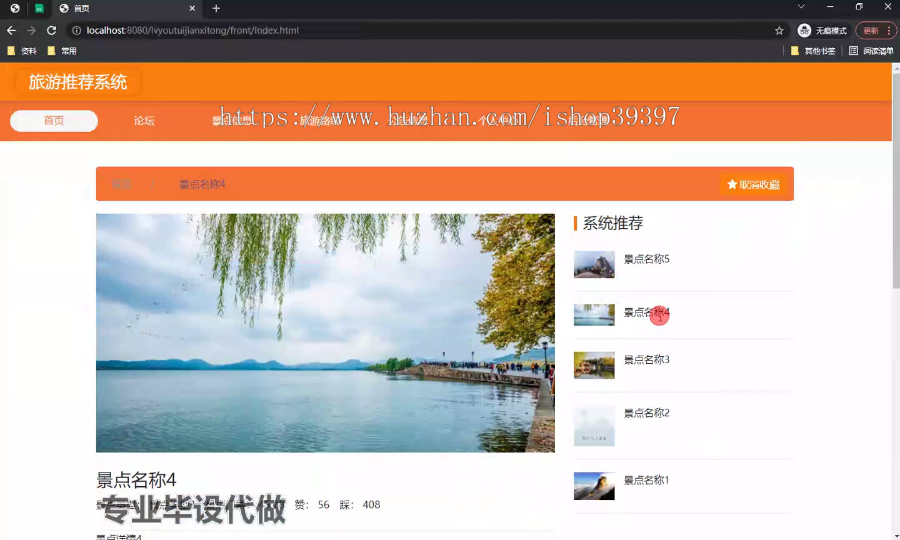Click the browser forward arrow

pyautogui.click(x=32, y=30)
